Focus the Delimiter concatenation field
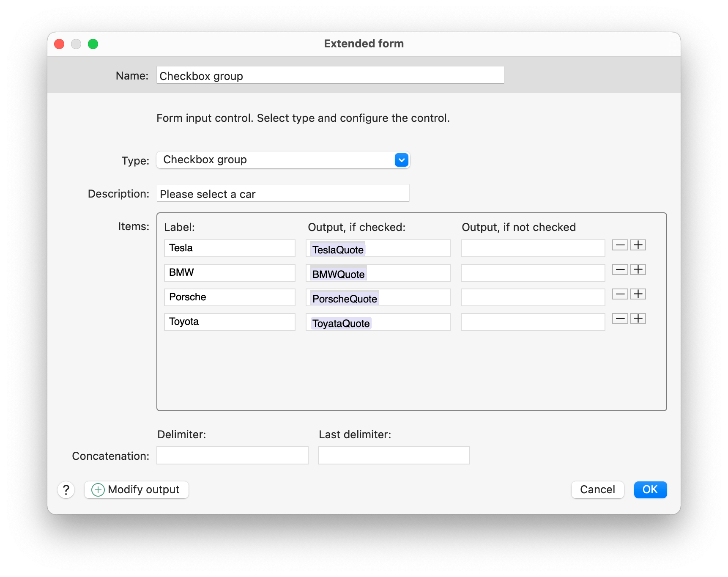 pyautogui.click(x=233, y=455)
